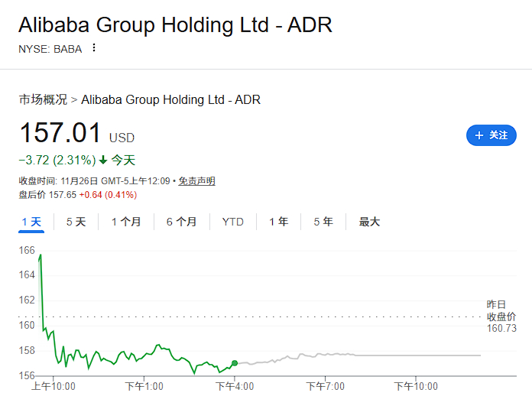Select the 5 年 range tab
Screen dimensions: 532x396
click(x=323, y=222)
